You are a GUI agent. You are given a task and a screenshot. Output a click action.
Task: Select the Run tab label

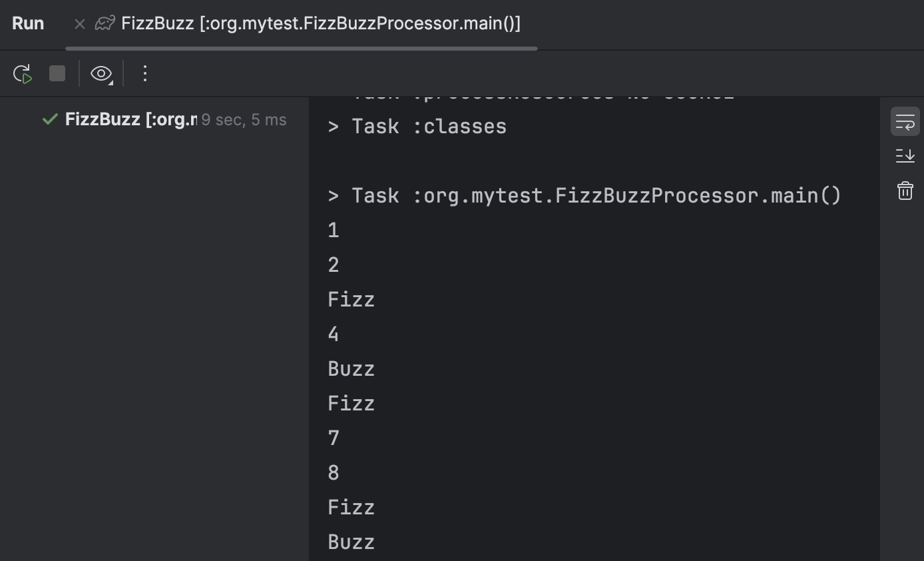pos(28,23)
